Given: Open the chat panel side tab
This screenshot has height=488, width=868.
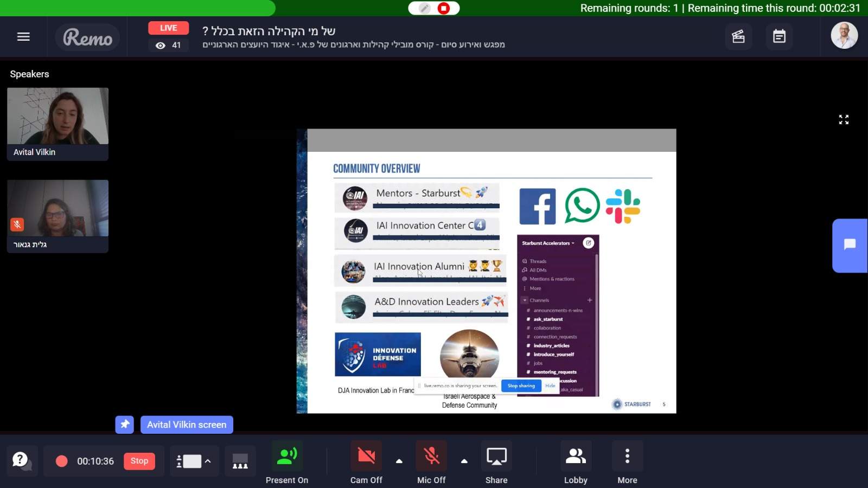Looking at the screenshot, I should [850, 245].
